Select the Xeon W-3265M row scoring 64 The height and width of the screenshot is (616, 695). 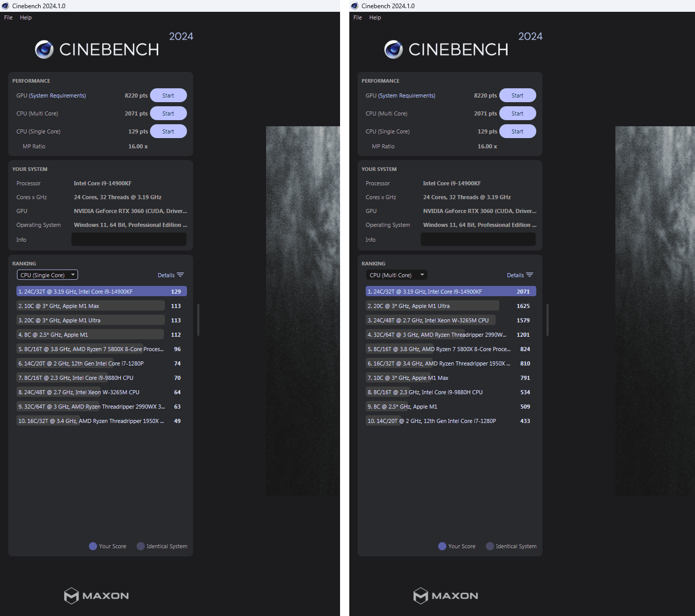(102, 392)
